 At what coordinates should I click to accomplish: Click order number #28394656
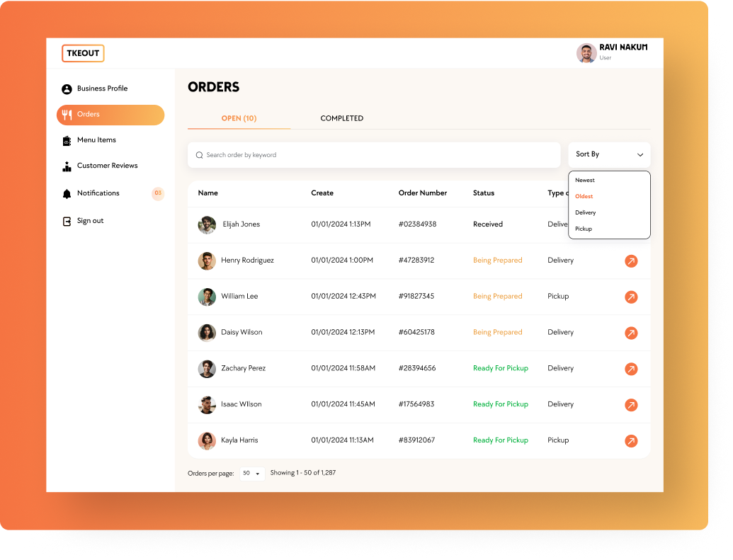pos(417,368)
